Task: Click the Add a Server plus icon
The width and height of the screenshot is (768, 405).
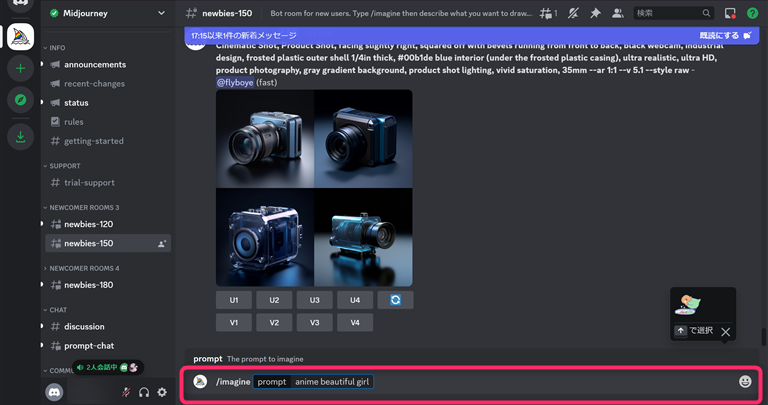Action: click(x=20, y=69)
